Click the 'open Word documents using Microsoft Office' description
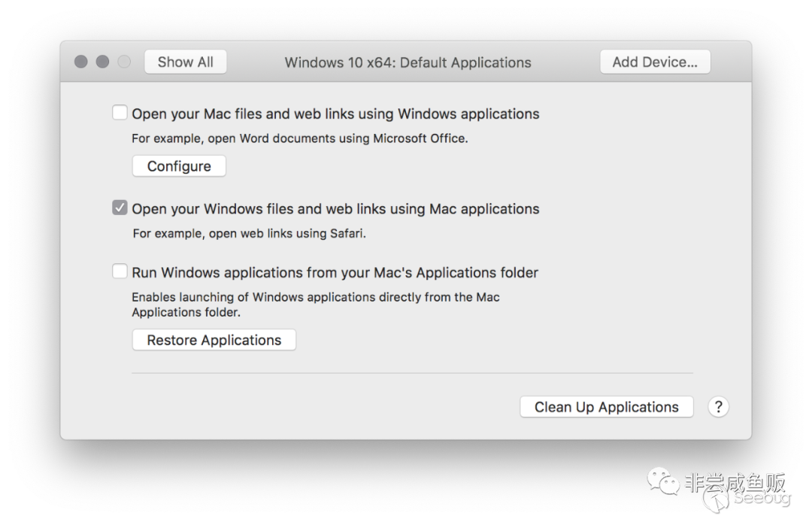Image resolution: width=812 pixels, height=519 pixels. [300, 138]
